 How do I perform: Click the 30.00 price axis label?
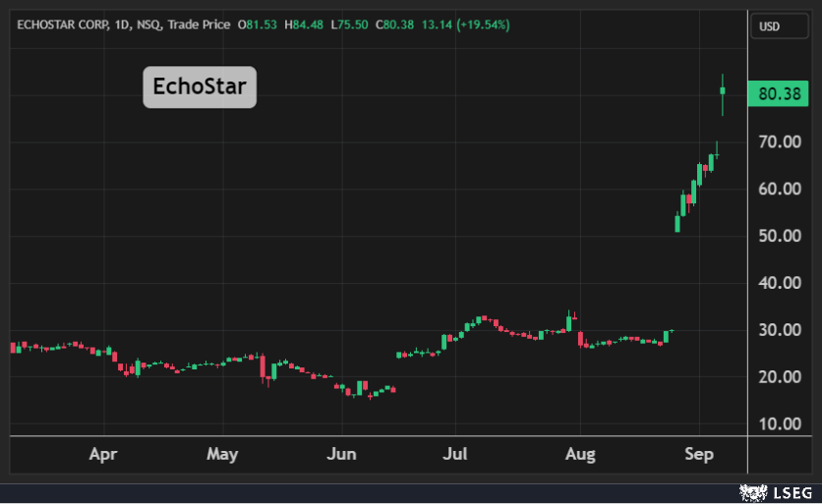point(781,330)
